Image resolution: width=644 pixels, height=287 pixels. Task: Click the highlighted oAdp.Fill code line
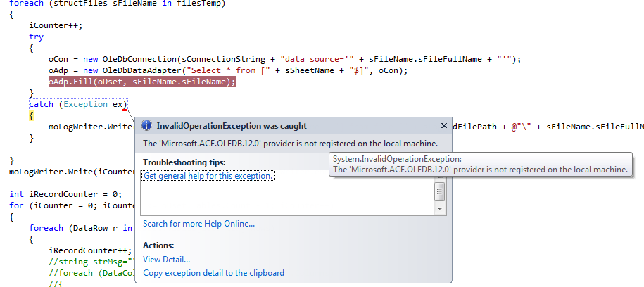(142, 82)
